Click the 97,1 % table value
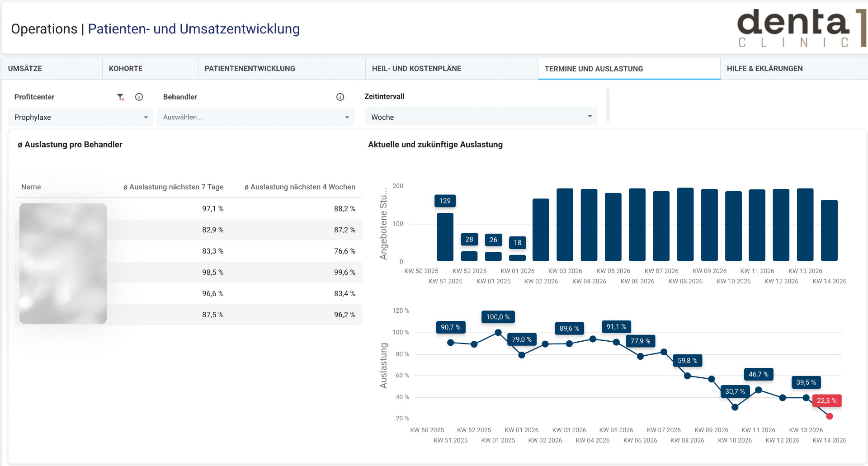This screenshot has width=868, height=466. (212, 208)
